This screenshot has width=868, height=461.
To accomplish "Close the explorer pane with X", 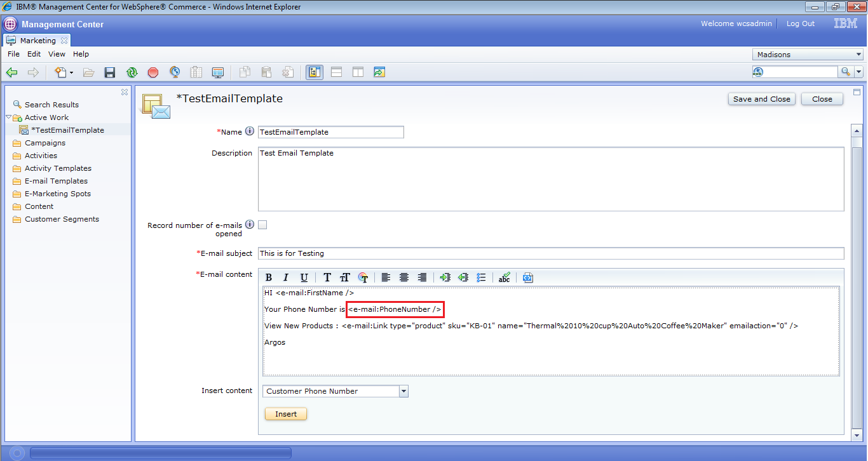I will [x=125, y=92].
